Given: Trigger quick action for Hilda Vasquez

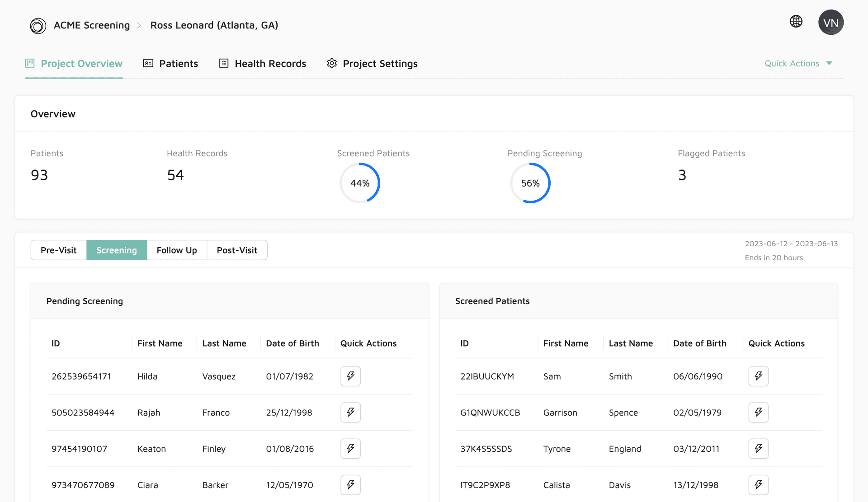Looking at the screenshot, I should pyautogui.click(x=350, y=376).
